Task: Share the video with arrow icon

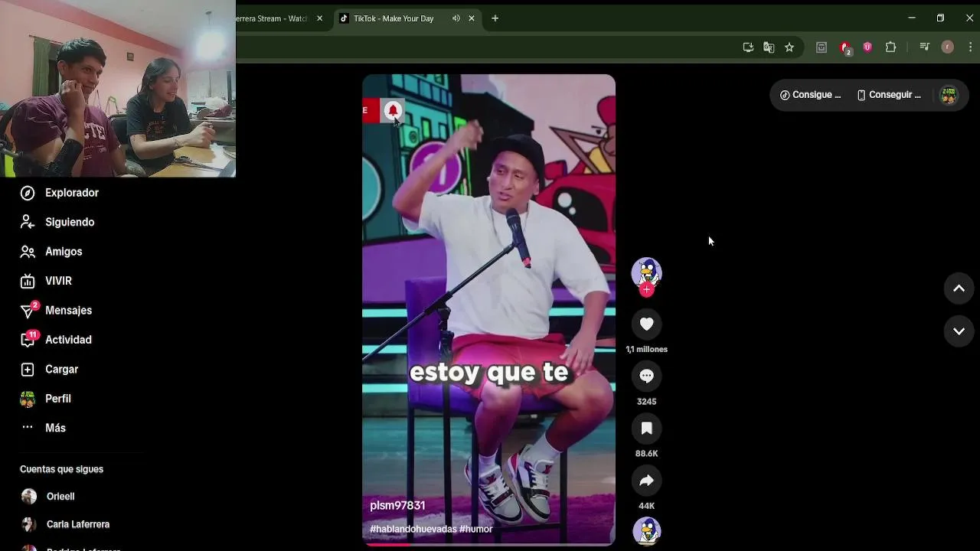Action: point(646,481)
